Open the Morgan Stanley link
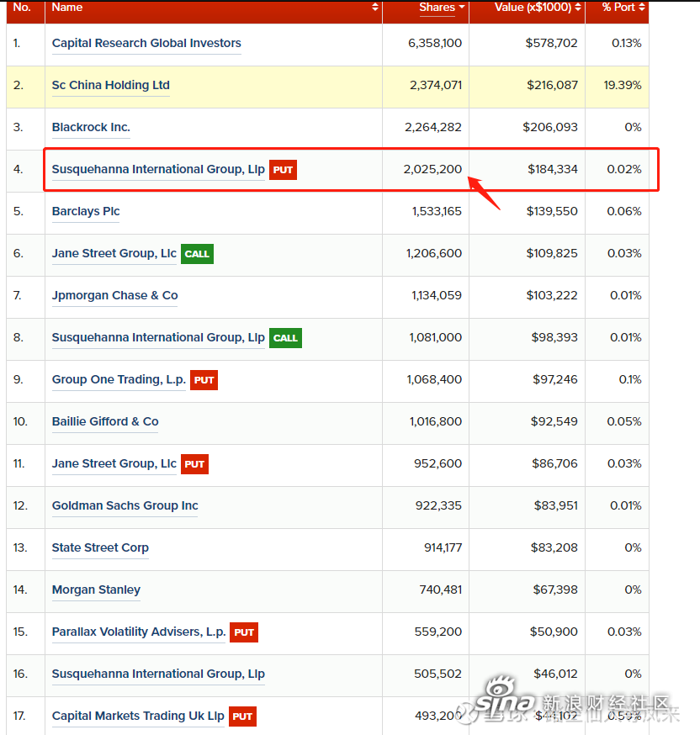This screenshot has width=700, height=735. pyautogui.click(x=96, y=590)
